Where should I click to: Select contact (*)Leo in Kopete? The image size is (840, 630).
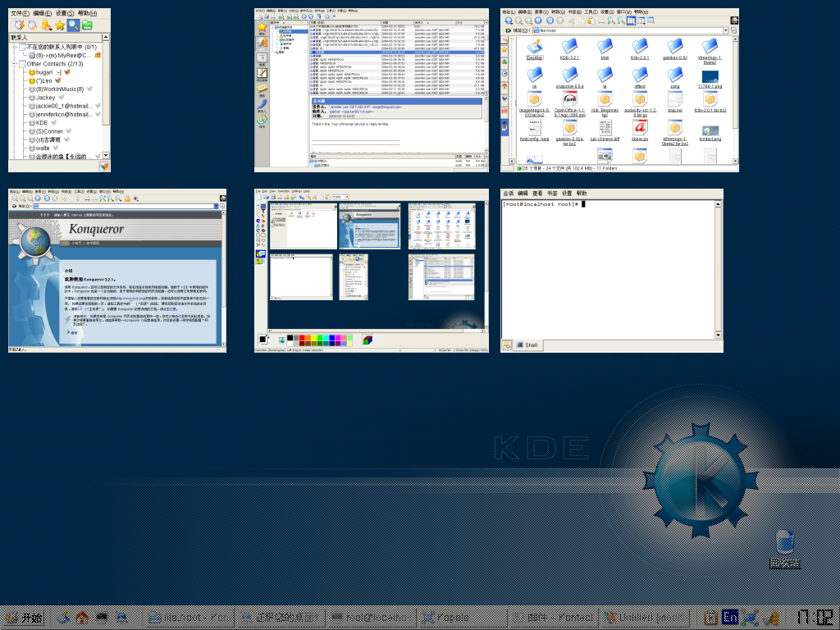click(44, 81)
